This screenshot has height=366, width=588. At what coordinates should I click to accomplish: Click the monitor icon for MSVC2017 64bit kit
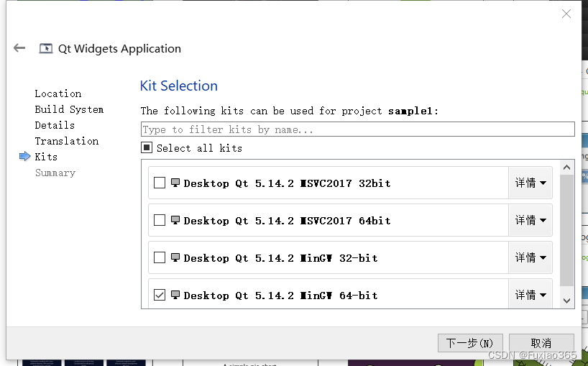pos(175,220)
